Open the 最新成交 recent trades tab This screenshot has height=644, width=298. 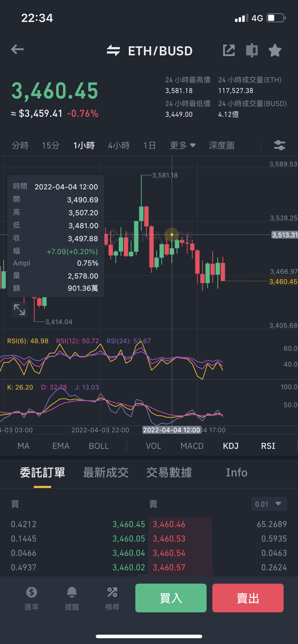[106, 473]
